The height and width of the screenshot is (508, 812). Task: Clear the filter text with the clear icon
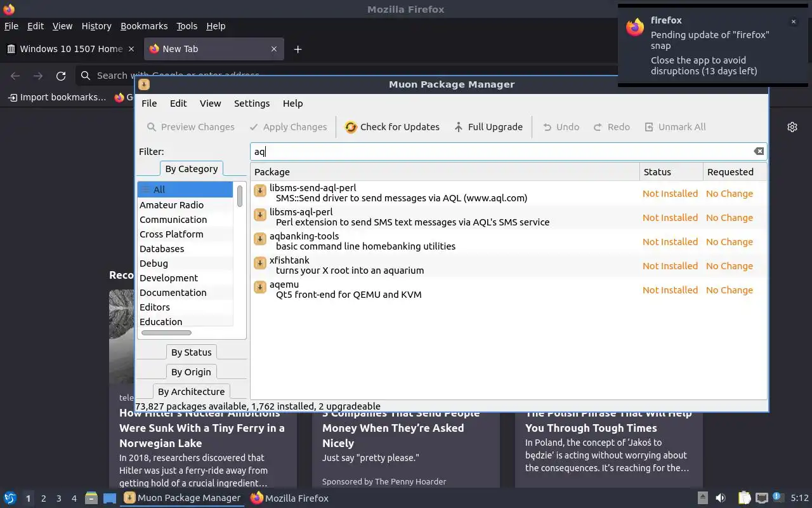[x=759, y=151]
